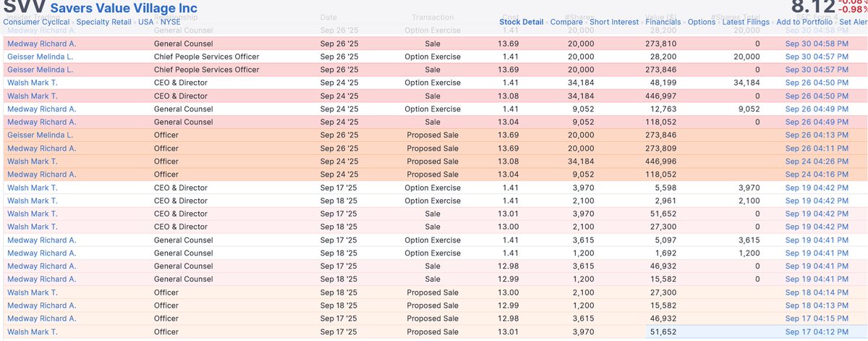Open the Latest Filings tab
Screen dimensions: 868x341
coord(746,22)
